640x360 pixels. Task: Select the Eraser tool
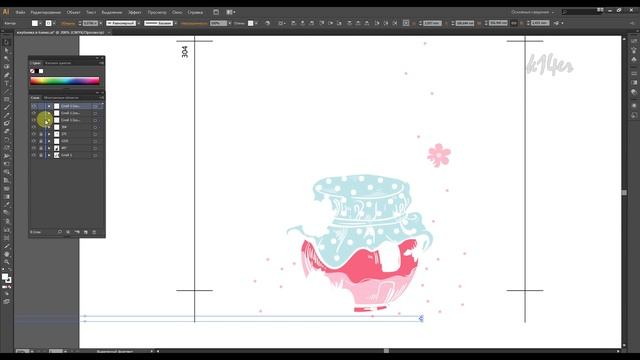[6, 131]
